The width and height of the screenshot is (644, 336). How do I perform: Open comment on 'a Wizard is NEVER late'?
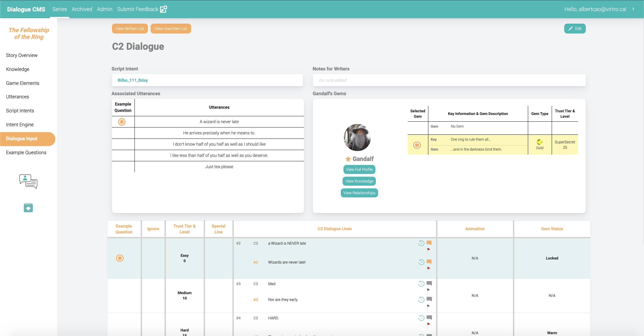click(429, 243)
